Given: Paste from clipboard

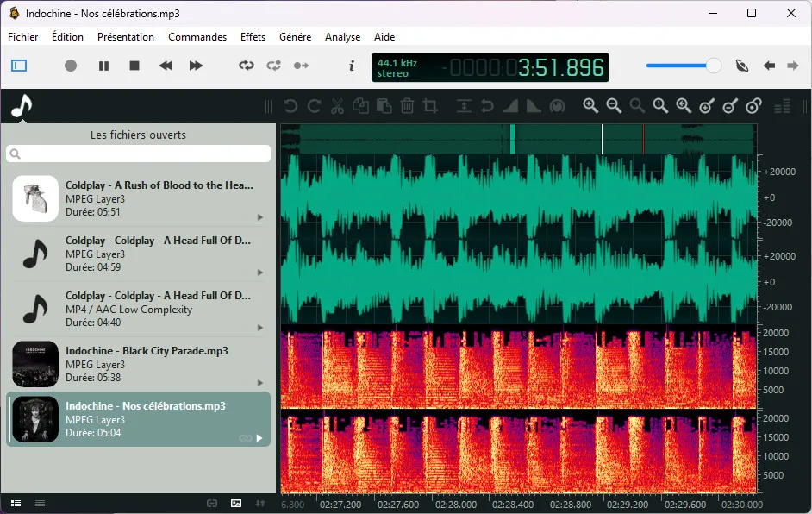Looking at the screenshot, I should click(384, 106).
